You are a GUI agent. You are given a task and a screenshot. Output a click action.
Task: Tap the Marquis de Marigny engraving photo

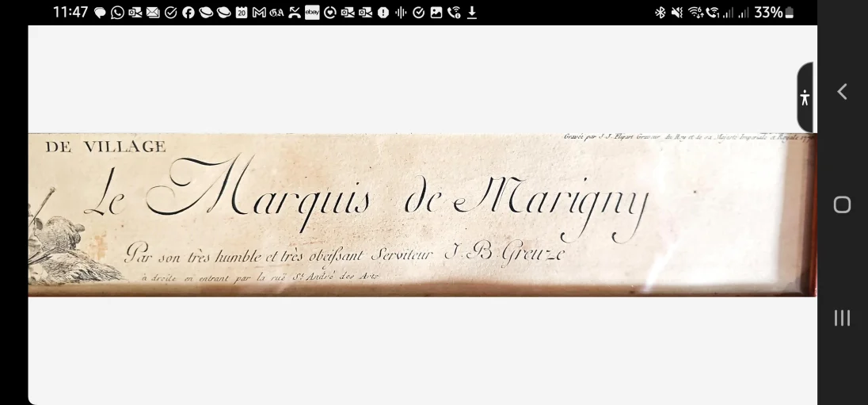click(421, 215)
